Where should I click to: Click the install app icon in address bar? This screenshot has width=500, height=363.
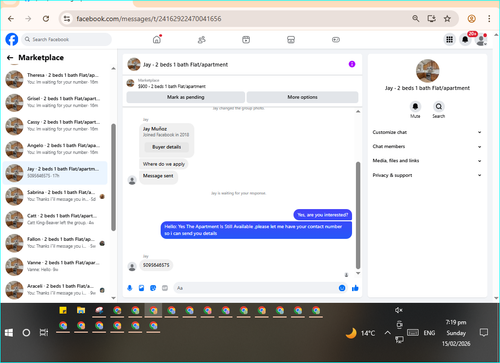tap(432, 19)
